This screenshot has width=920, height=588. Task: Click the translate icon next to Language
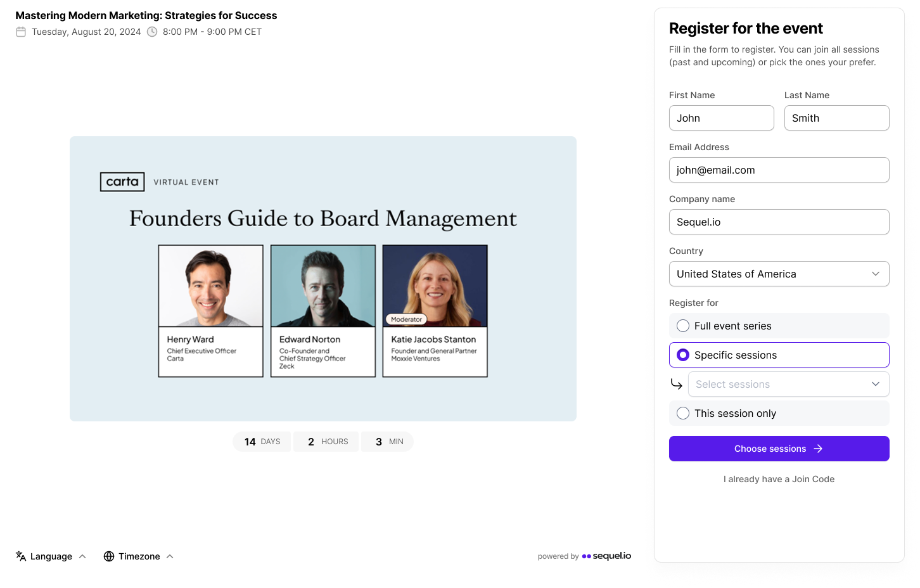pos(21,556)
